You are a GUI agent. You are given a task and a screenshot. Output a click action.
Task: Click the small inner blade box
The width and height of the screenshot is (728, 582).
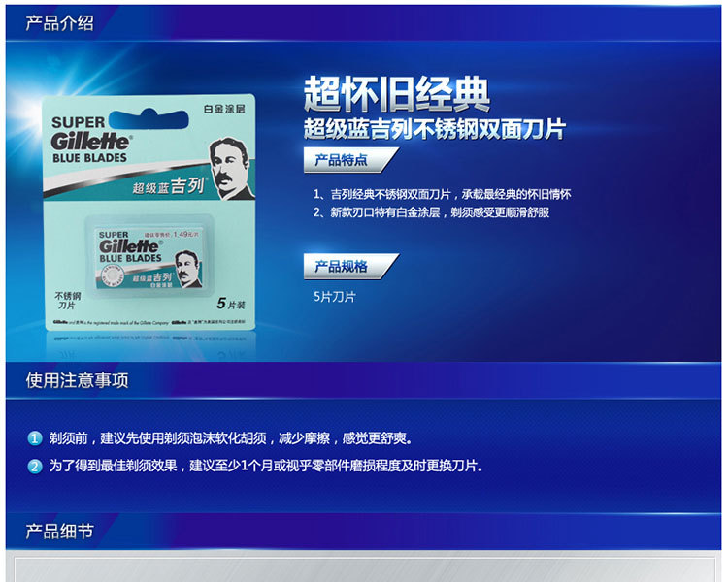(x=149, y=256)
